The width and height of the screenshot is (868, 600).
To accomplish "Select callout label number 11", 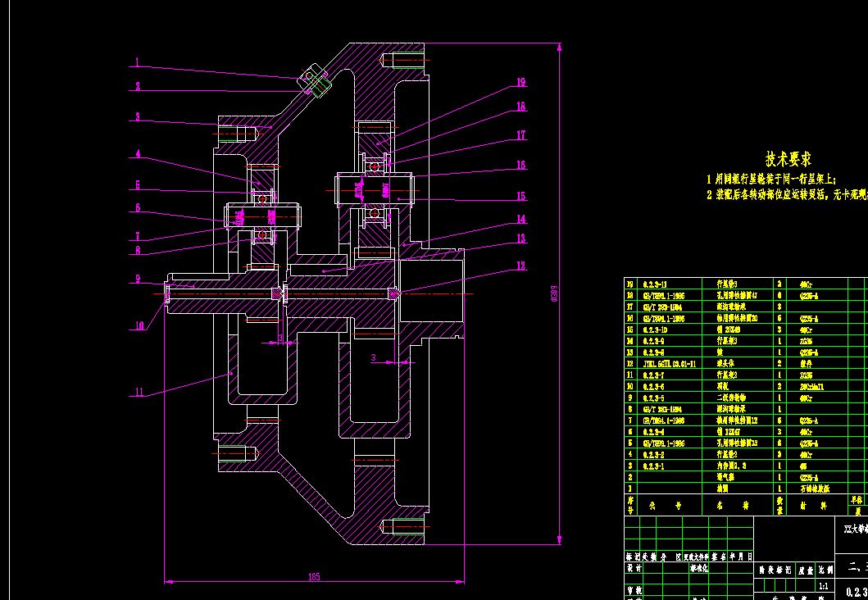I will pyautogui.click(x=139, y=392).
